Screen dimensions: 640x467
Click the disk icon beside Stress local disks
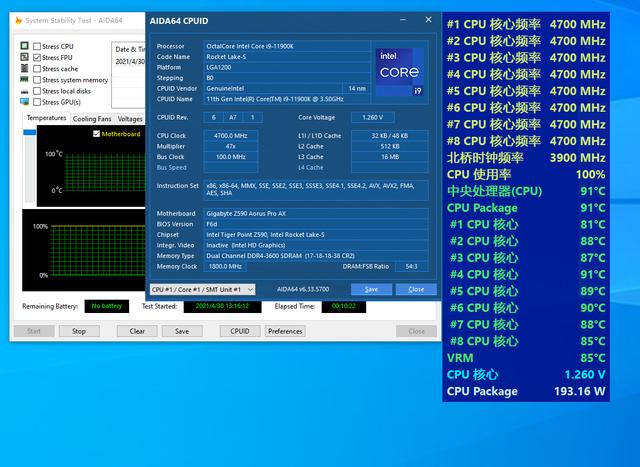coord(24,91)
